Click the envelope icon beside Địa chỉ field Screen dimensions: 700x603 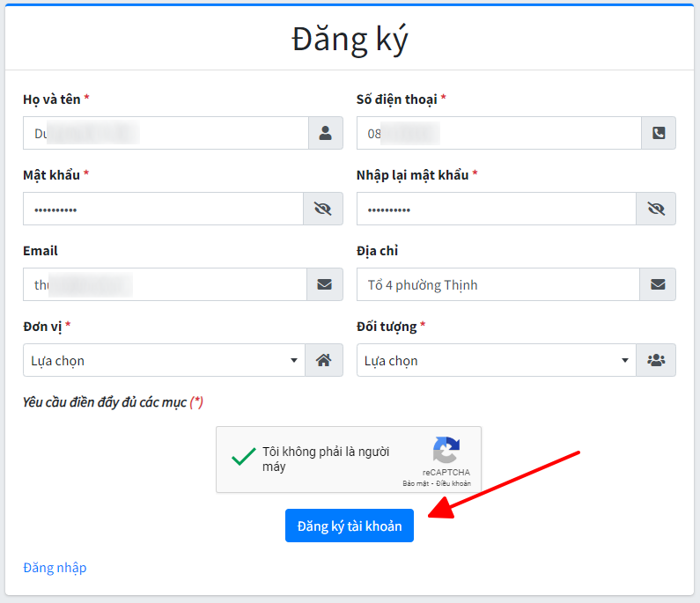[658, 284]
